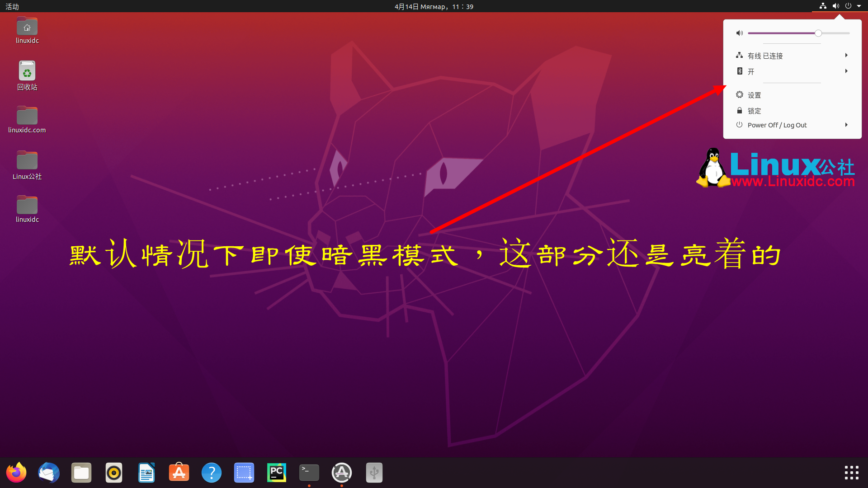
Task: Open Files file manager
Action: [x=81, y=473]
